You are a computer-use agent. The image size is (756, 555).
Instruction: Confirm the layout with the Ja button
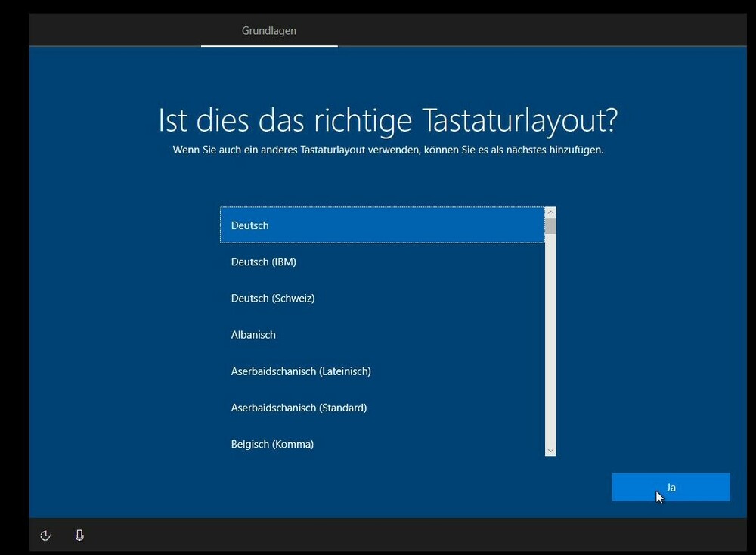click(x=671, y=488)
